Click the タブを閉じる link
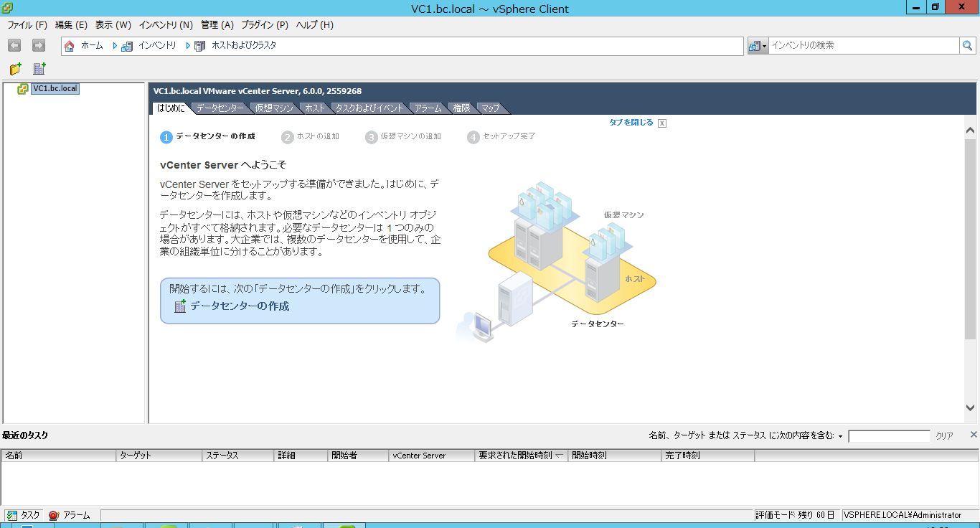This screenshot has width=980, height=528. 631,123
